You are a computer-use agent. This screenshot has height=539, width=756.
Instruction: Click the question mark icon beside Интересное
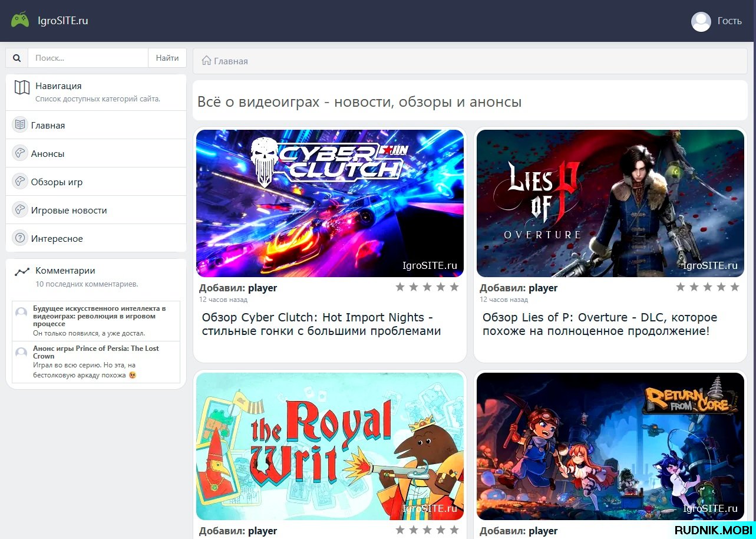click(20, 238)
